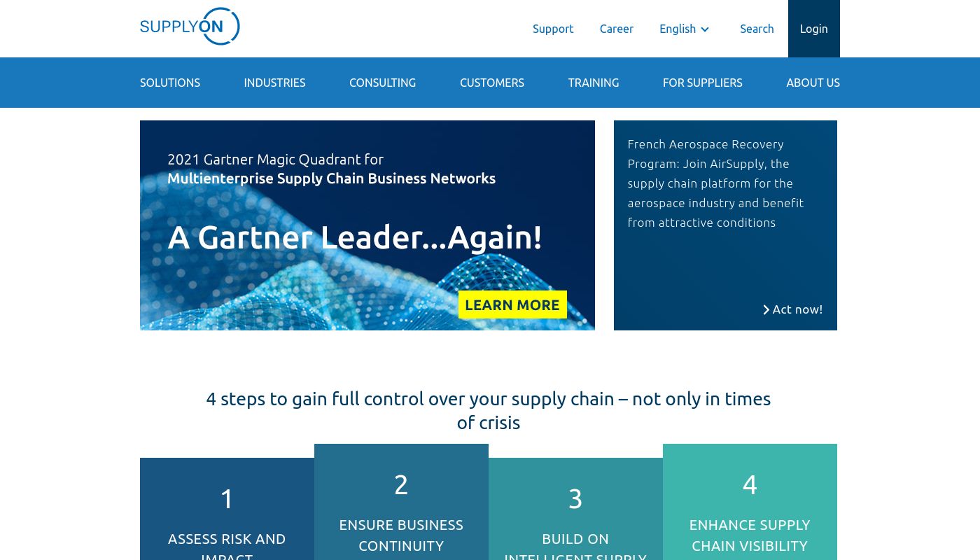Image resolution: width=980 pixels, height=560 pixels.
Task: Click the "4 steps to gain full control" heading
Action: pyautogui.click(x=489, y=410)
